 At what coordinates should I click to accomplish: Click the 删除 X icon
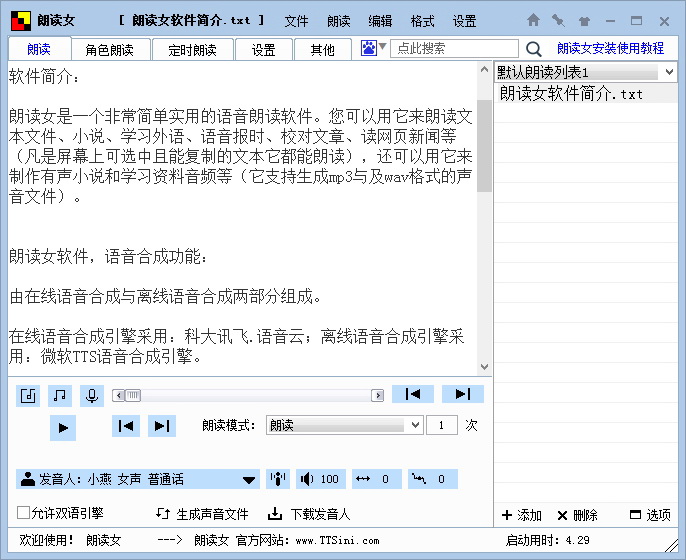point(562,515)
